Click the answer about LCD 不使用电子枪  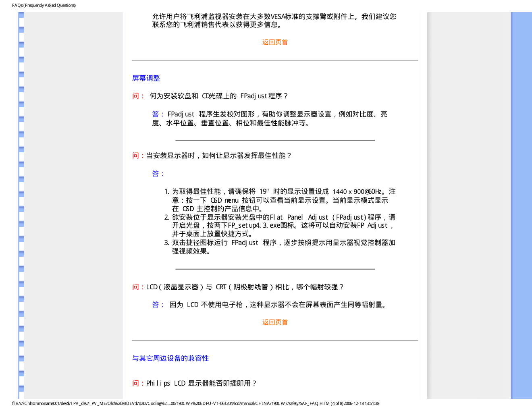tap(270, 305)
